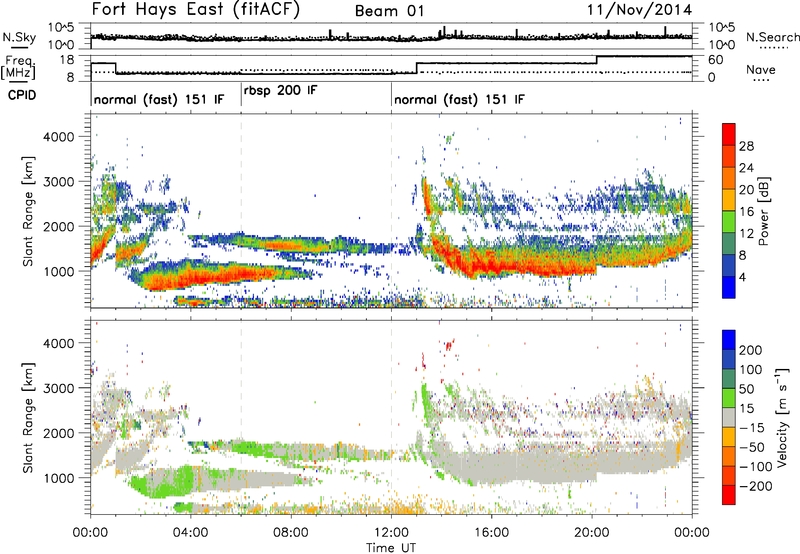Click the 'N.Search' legend label
Image resolution: width=800 pixels, height=554 pixels.
773,37
